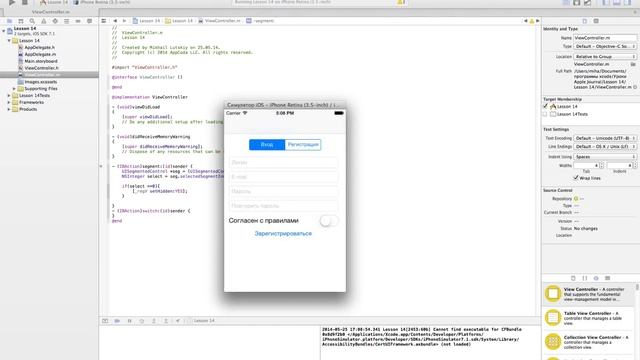Select the 'Регистрация' segment in simulator
The width and height of the screenshot is (640, 360).
(303, 144)
